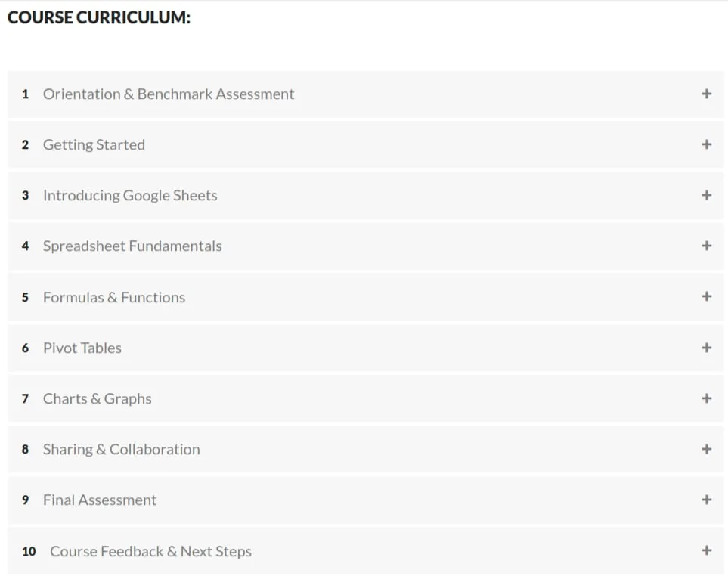This screenshot has height=576, width=728.
Task: Open the Spreadsheet Fundamentals section title
Action: [132, 246]
